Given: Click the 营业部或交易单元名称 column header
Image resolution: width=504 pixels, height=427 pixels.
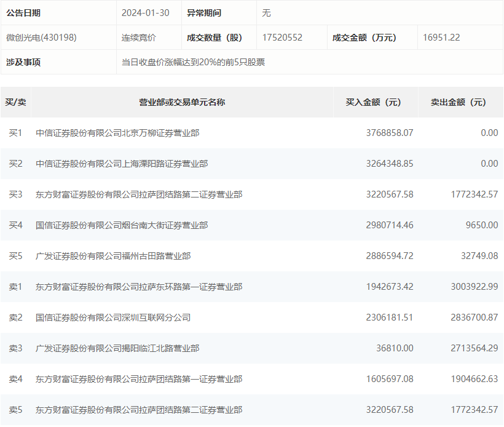Looking at the screenshot, I should point(182,102).
